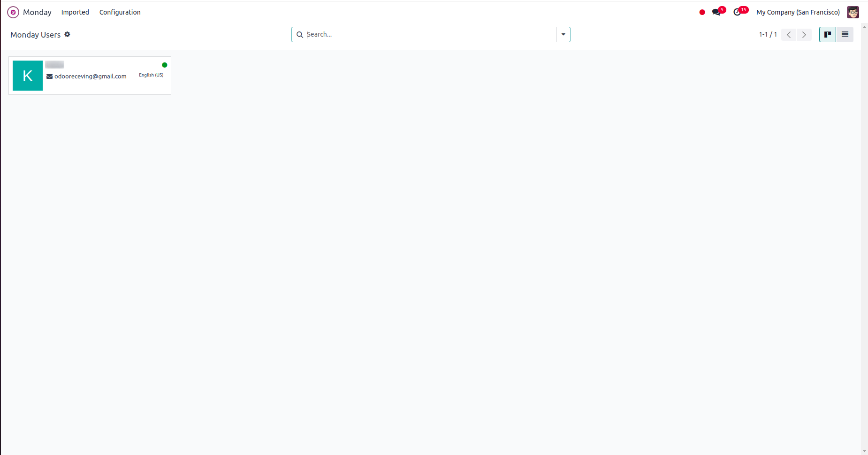
Task: Click English (US) language label
Action: tap(151, 75)
